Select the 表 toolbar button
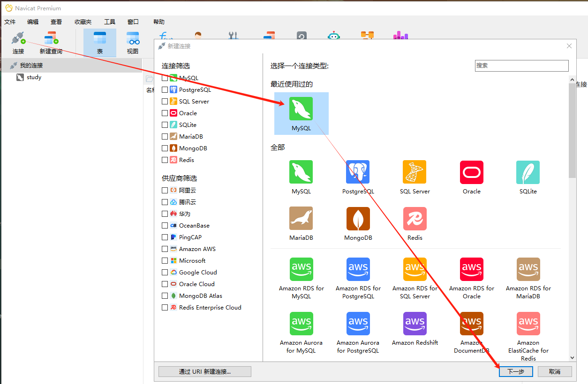588x384 pixels. tap(100, 43)
